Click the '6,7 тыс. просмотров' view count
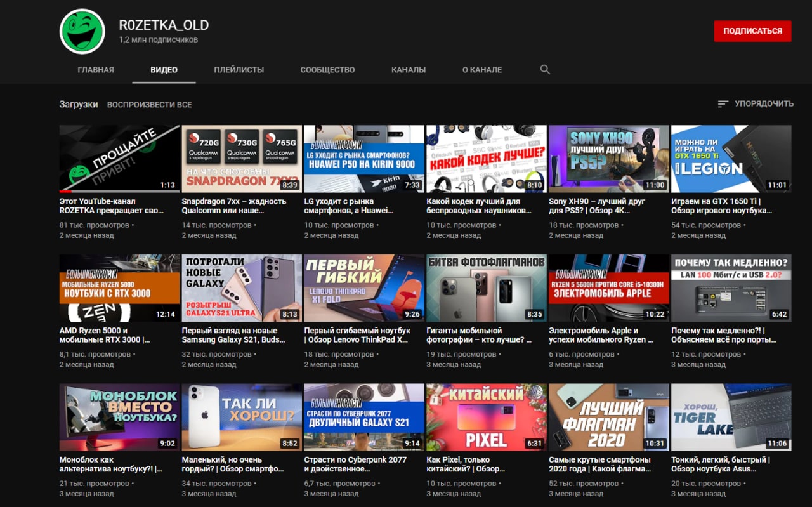The image size is (812, 507). [x=340, y=484]
